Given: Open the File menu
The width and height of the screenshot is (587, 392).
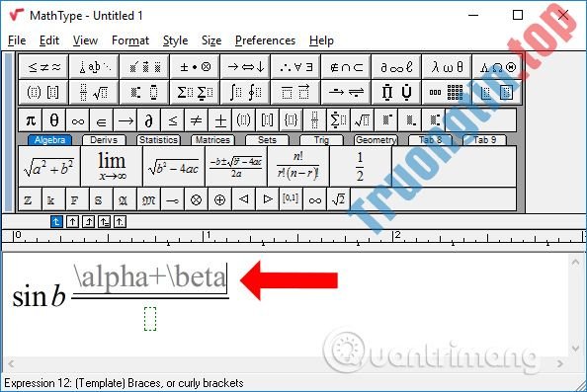Looking at the screenshot, I should 17,40.
